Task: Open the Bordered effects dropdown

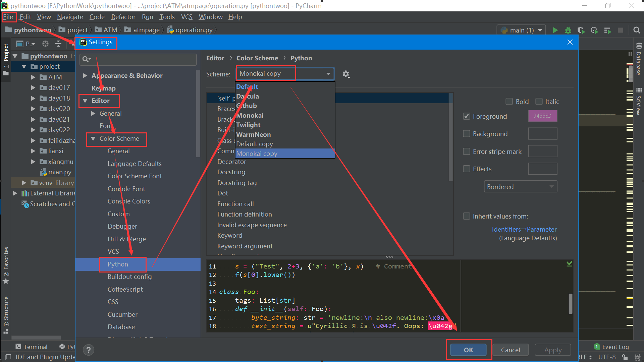Action: click(520, 187)
